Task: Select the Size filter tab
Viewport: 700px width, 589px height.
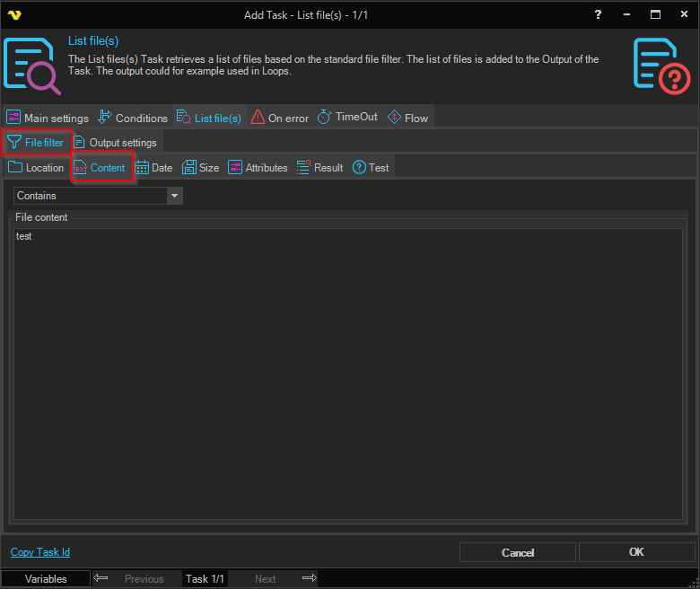Action: point(200,168)
